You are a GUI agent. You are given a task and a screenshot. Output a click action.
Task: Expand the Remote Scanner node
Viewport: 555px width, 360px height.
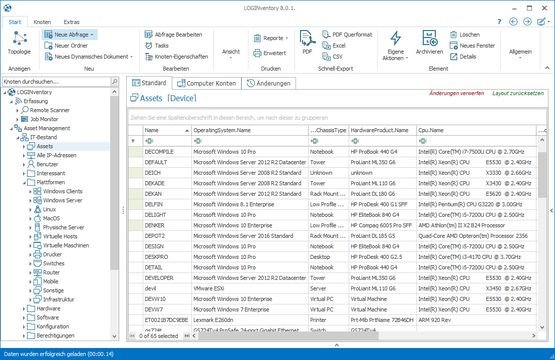pos(17,110)
